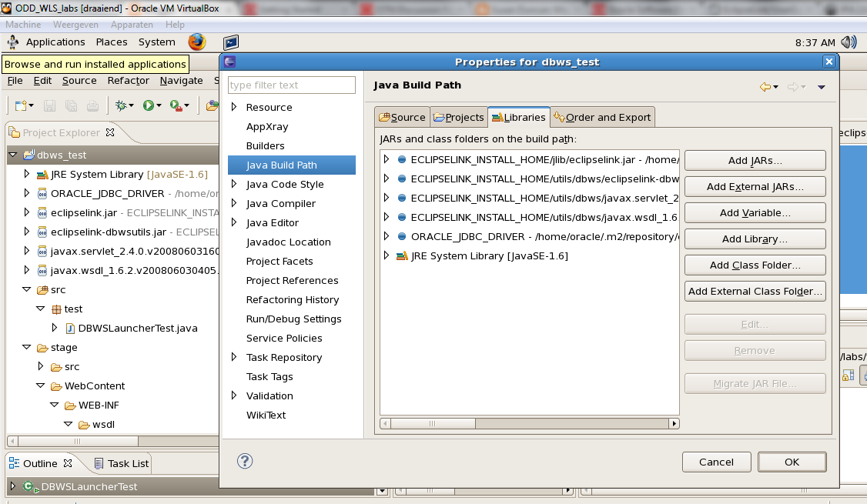Click Add Variable button
Viewport: 867px width, 504px height.
tap(755, 213)
